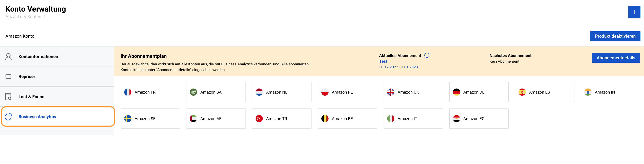Click the subscription date range 30.12.2022 - 31.1.2023
This screenshot has width=644, height=164.
[398, 67]
